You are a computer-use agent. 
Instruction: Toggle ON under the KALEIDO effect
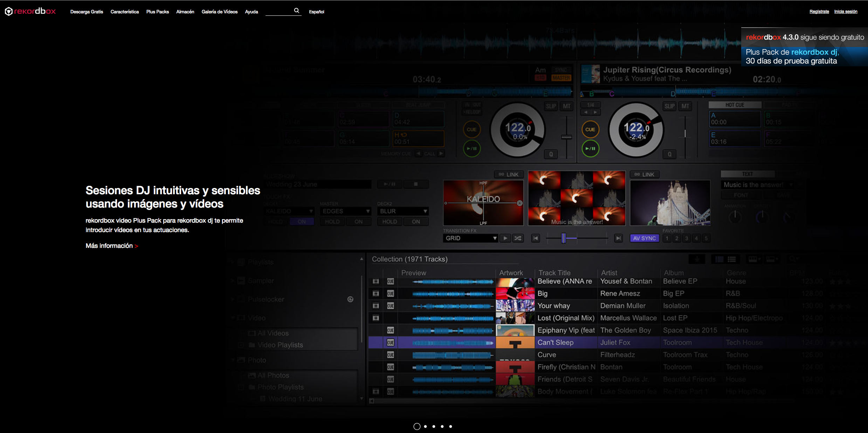click(302, 222)
